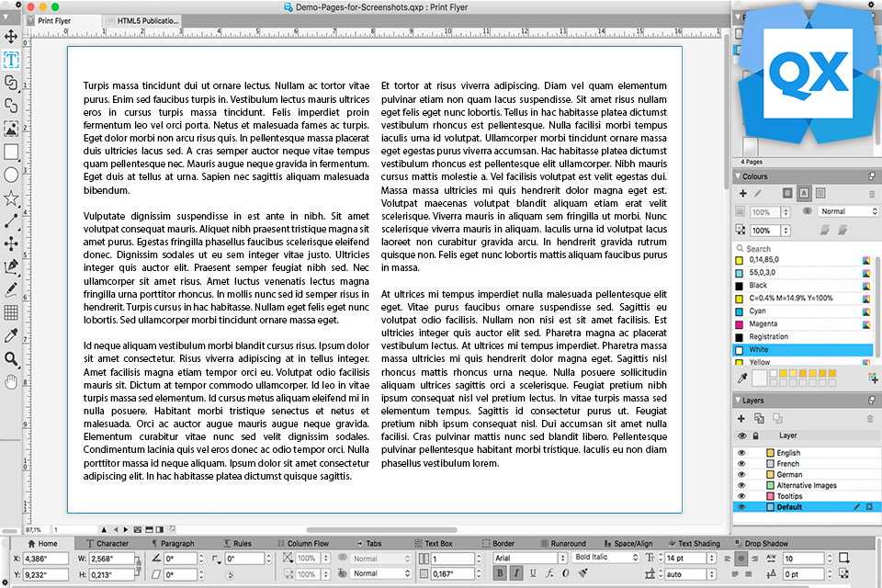Click the colour shade 100% stepper
The height and width of the screenshot is (588, 882).
(x=786, y=212)
